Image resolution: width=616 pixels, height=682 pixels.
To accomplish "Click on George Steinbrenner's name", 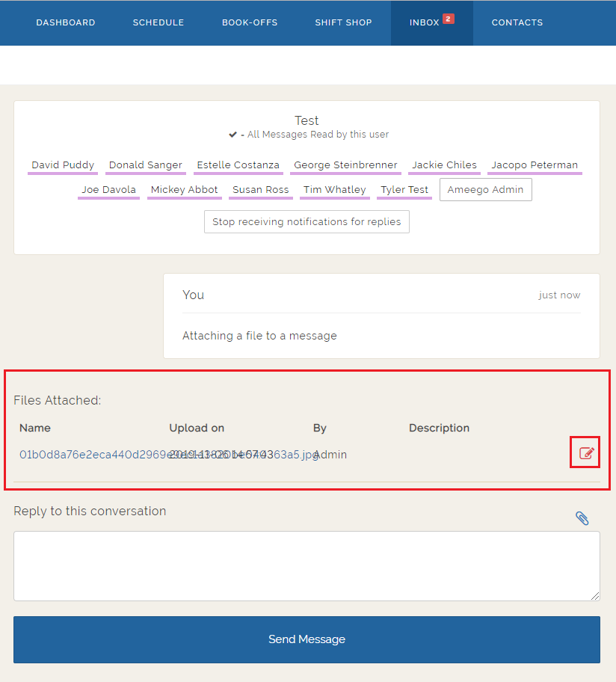I will click(x=345, y=165).
